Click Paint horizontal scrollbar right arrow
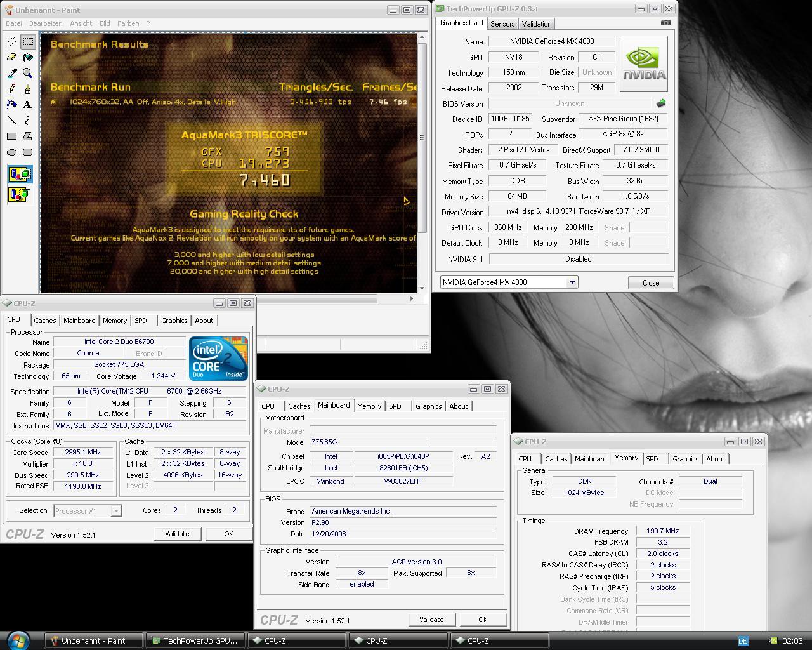Viewport: 812px width, 650px height. 412,298
